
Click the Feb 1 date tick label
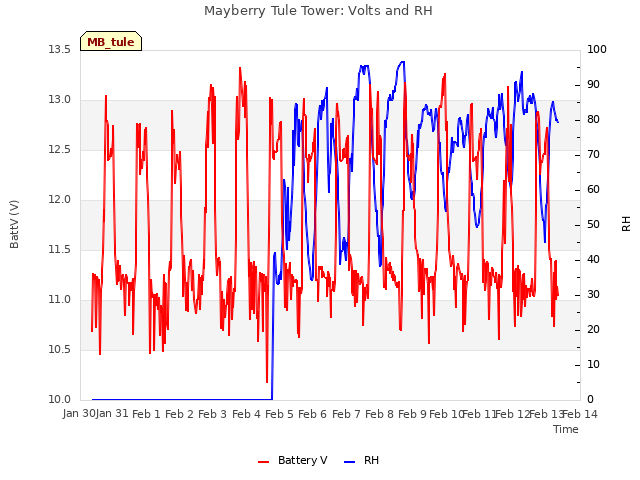(146, 414)
